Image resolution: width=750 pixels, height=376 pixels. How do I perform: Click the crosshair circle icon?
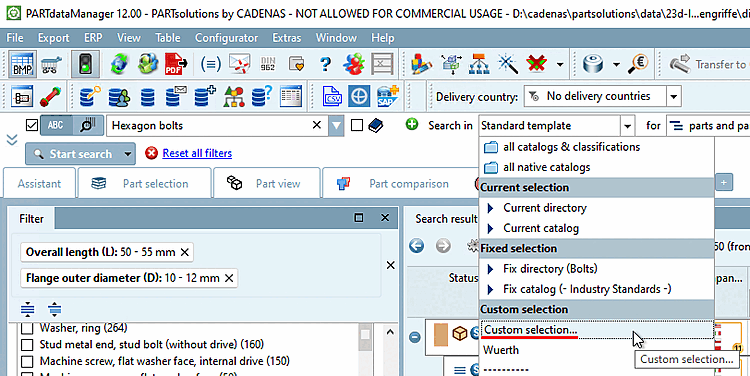pos(359,96)
